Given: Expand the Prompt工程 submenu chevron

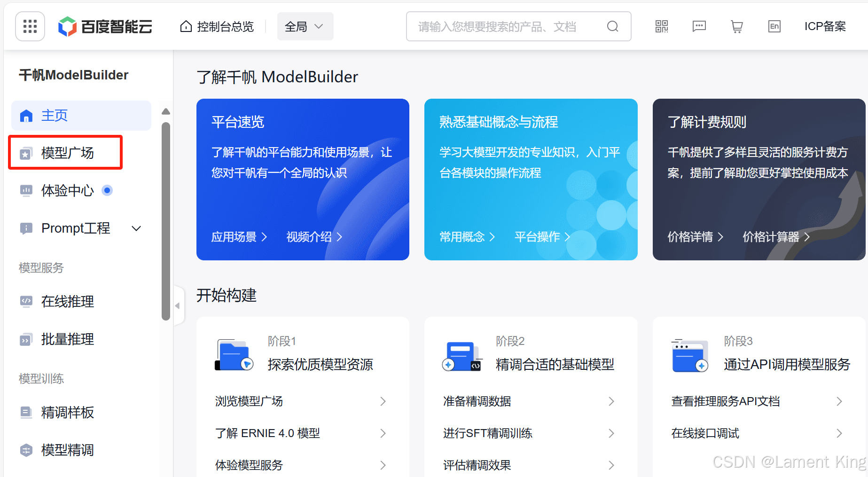Looking at the screenshot, I should pyautogui.click(x=136, y=228).
